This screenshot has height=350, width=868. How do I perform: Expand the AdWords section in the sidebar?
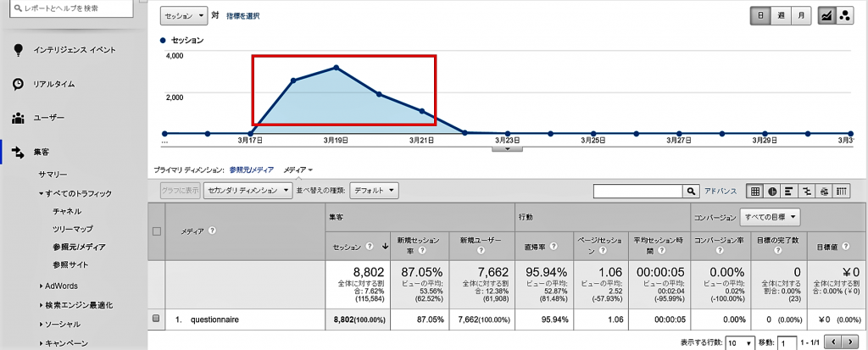click(x=61, y=286)
